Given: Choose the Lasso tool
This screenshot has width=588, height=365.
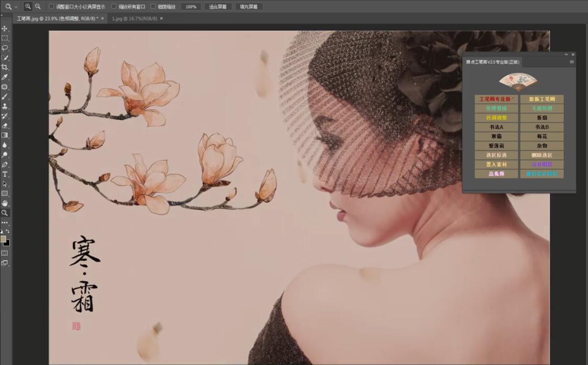Looking at the screenshot, I should coord(5,48).
